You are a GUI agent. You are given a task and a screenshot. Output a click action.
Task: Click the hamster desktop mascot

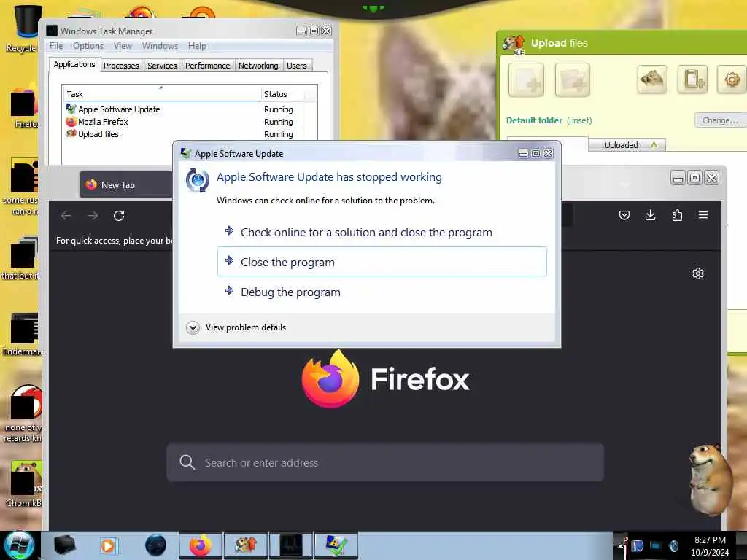[710, 478]
